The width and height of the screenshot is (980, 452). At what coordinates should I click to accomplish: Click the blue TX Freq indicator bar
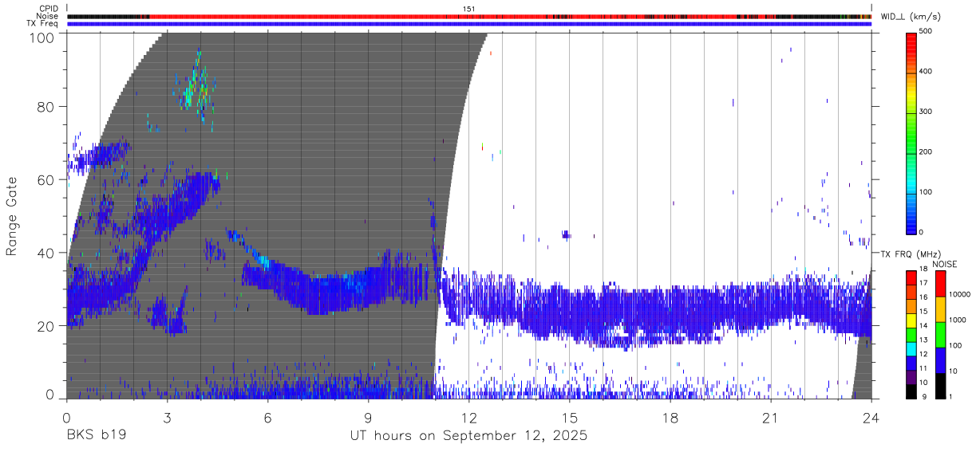point(468,24)
